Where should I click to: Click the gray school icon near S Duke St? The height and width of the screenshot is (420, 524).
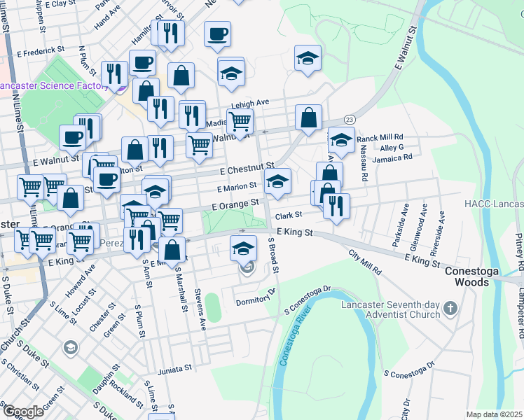(71, 348)
